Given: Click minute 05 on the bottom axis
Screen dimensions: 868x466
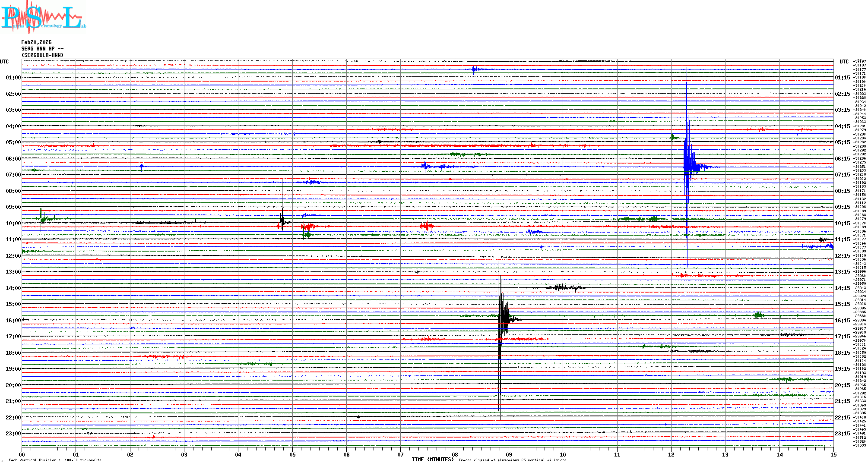Looking at the screenshot, I should 292,454.
